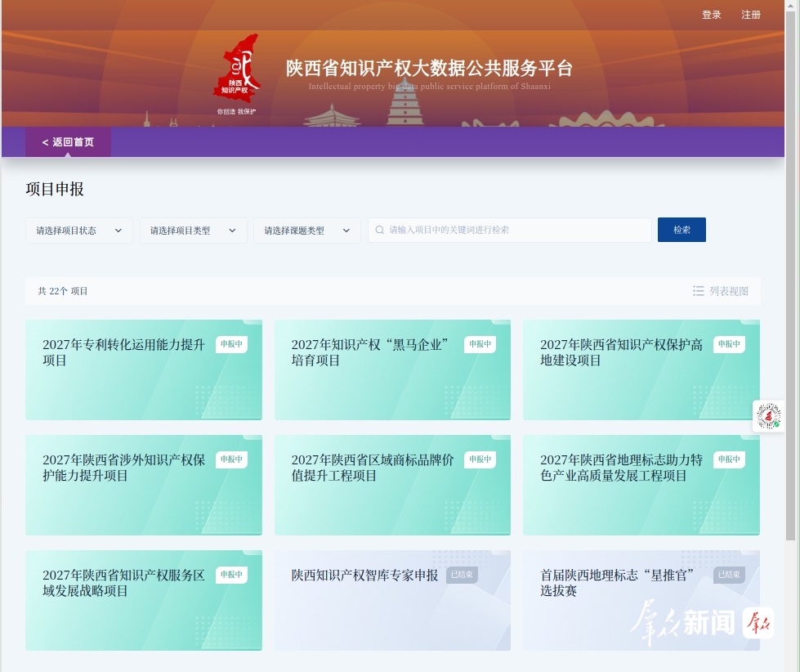
Task: Open 2027年陕西省知识产权保护高地建设项目 card
Action: point(641,370)
